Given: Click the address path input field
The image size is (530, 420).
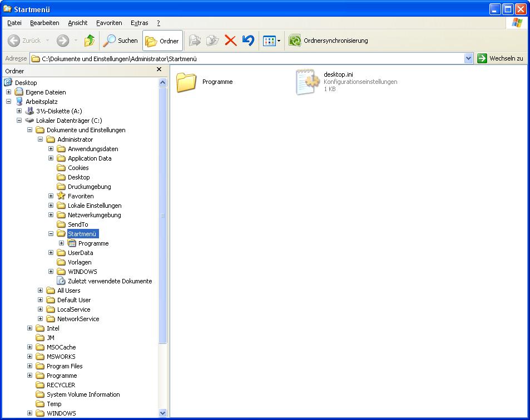Looking at the screenshot, I should click(250, 58).
